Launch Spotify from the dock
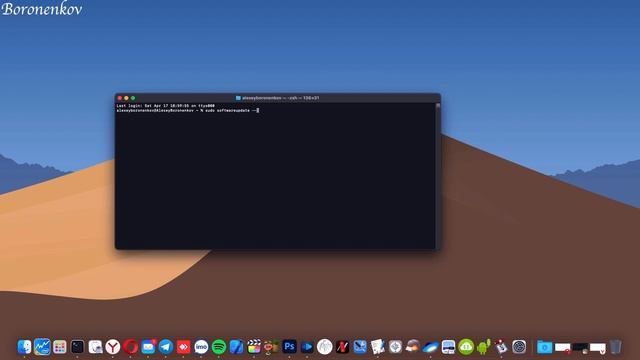640x360 pixels. (x=219, y=347)
